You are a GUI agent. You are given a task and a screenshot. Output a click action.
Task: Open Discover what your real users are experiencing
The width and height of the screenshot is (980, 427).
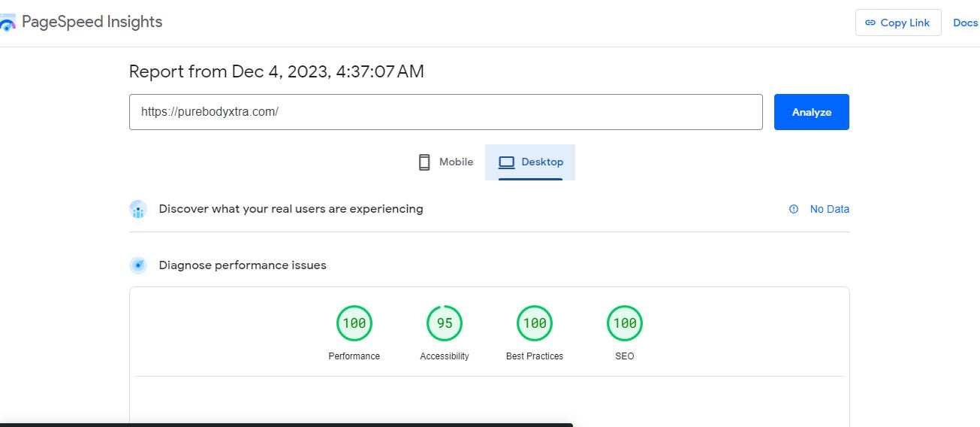coord(291,209)
